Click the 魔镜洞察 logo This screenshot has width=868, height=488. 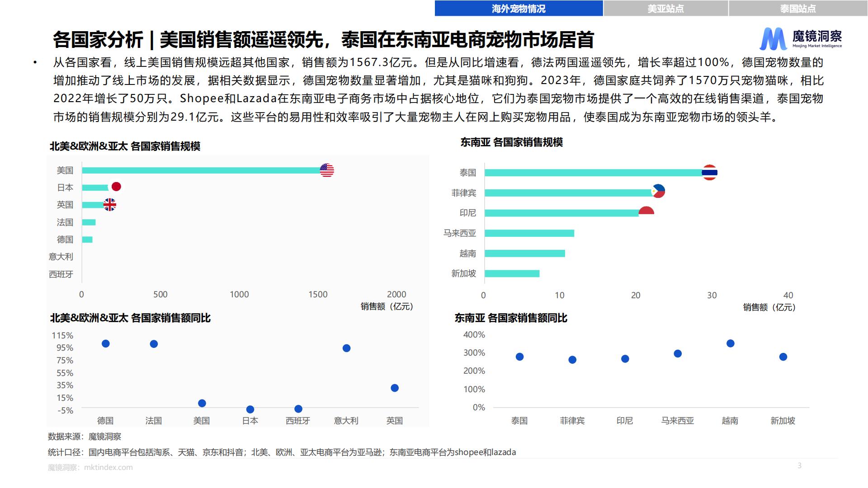pos(801,38)
